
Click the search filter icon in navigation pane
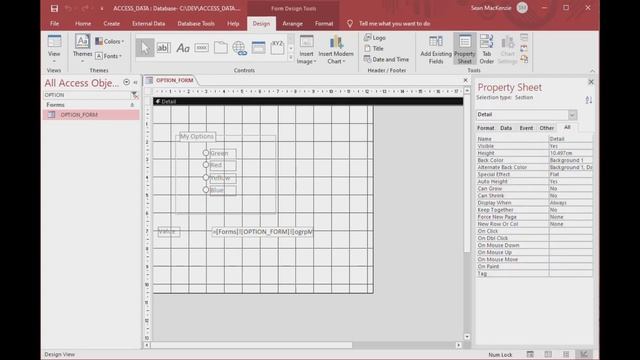pos(134,95)
